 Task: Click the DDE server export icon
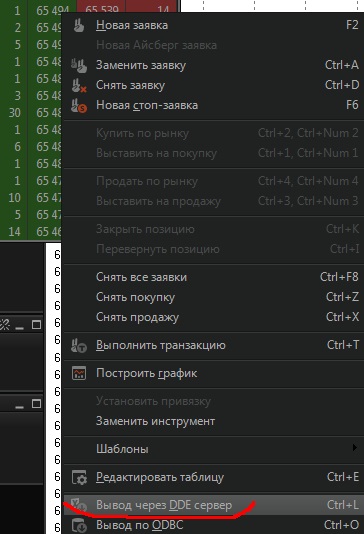[79, 505]
